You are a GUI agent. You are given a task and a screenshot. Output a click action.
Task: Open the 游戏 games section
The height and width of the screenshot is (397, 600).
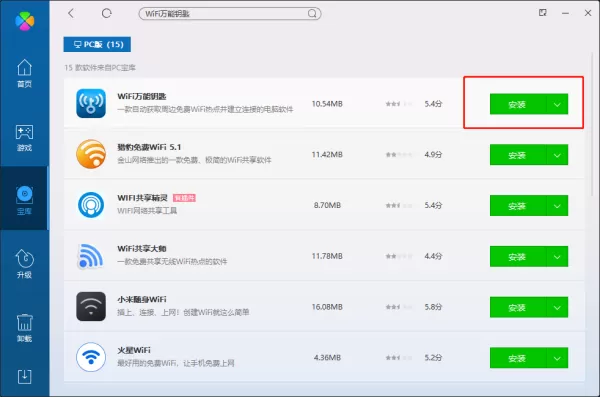click(24, 137)
